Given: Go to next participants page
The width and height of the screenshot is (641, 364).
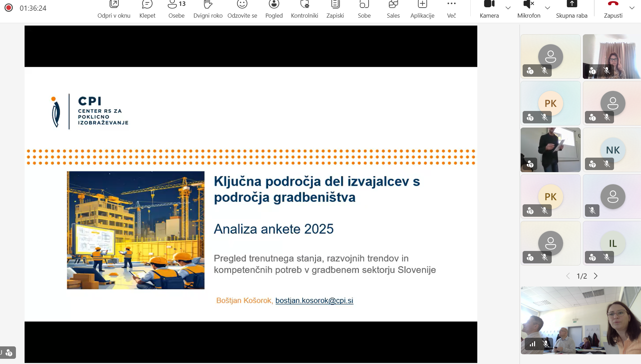Looking at the screenshot, I should tap(596, 276).
